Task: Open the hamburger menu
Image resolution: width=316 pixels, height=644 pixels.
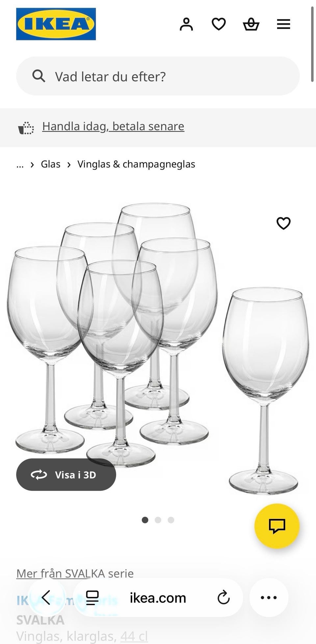Action: click(283, 24)
